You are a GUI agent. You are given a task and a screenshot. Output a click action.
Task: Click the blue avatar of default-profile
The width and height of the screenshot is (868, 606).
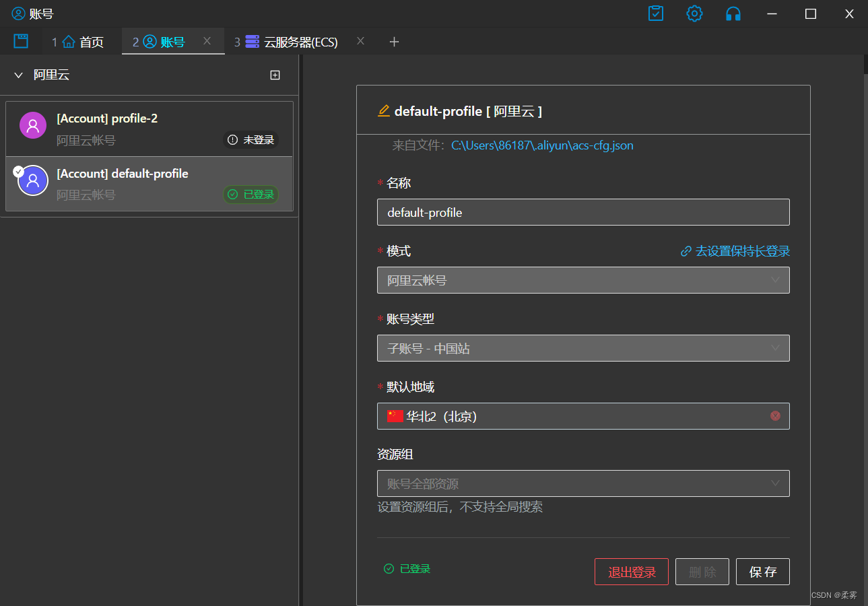[33, 180]
